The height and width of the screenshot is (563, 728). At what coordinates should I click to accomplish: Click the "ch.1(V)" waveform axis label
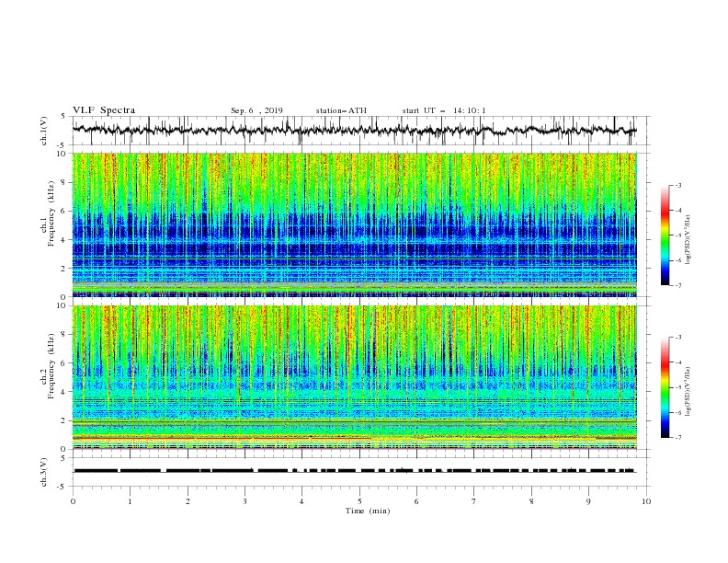(44, 131)
